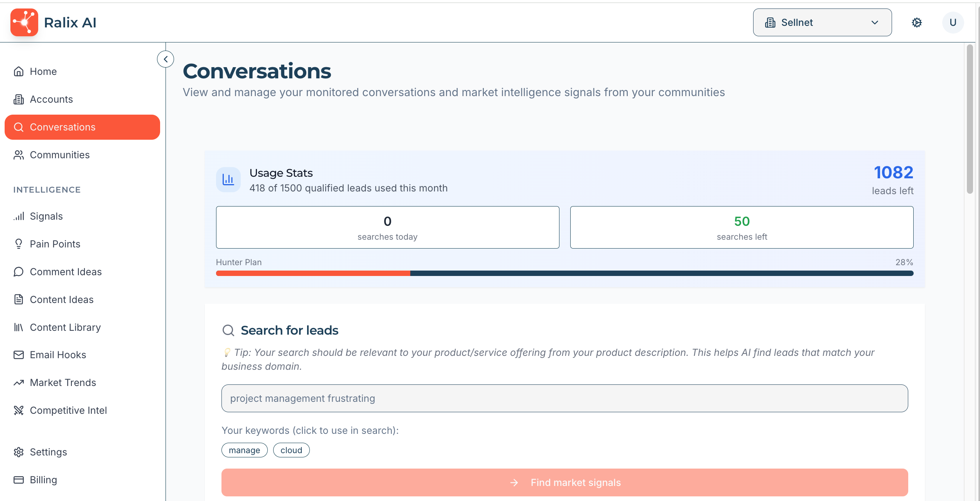
Task: Click the Ralix AI logo
Action: tap(24, 22)
